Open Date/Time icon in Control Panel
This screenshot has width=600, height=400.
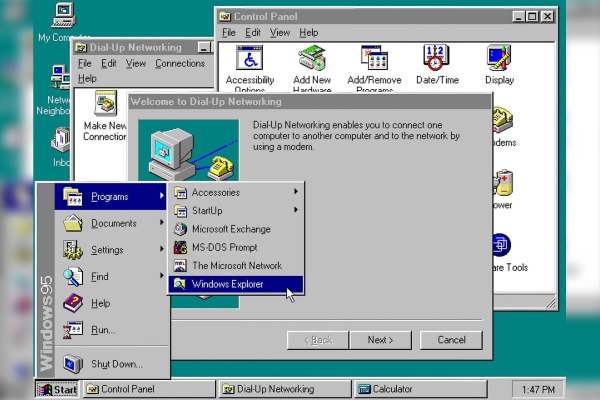point(437,65)
